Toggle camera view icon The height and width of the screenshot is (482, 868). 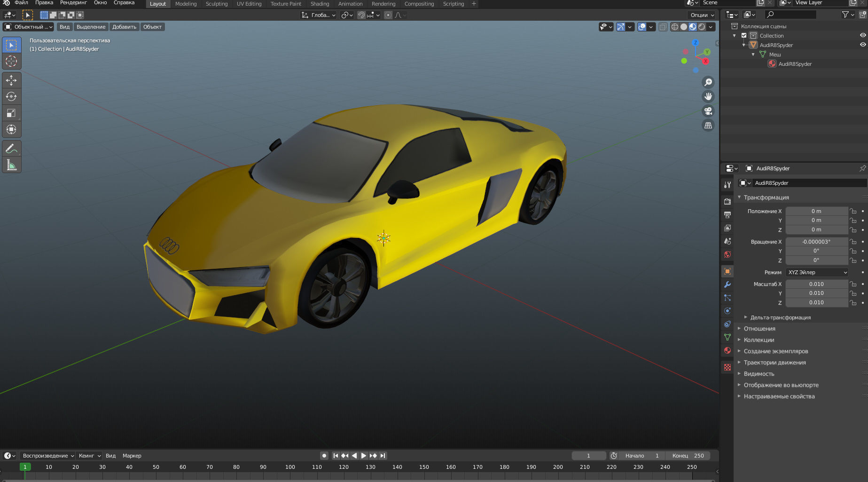[x=708, y=111]
